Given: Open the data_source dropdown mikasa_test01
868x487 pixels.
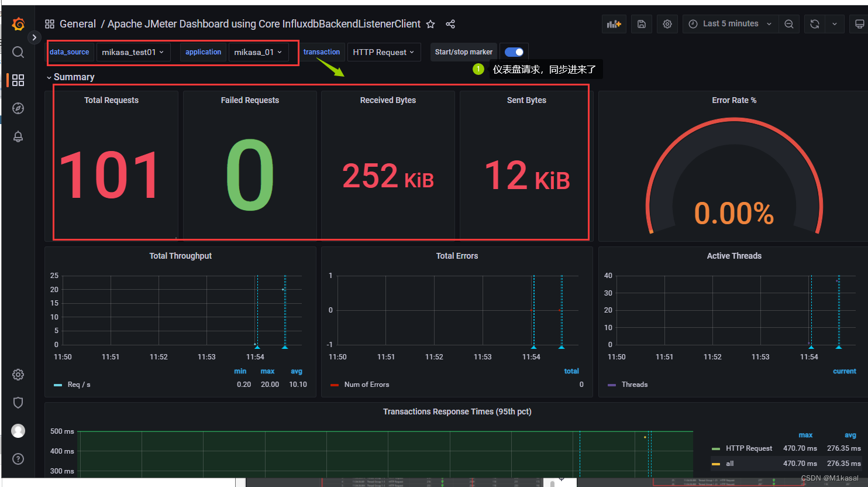Looking at the screenshot, I should [133, 52].
